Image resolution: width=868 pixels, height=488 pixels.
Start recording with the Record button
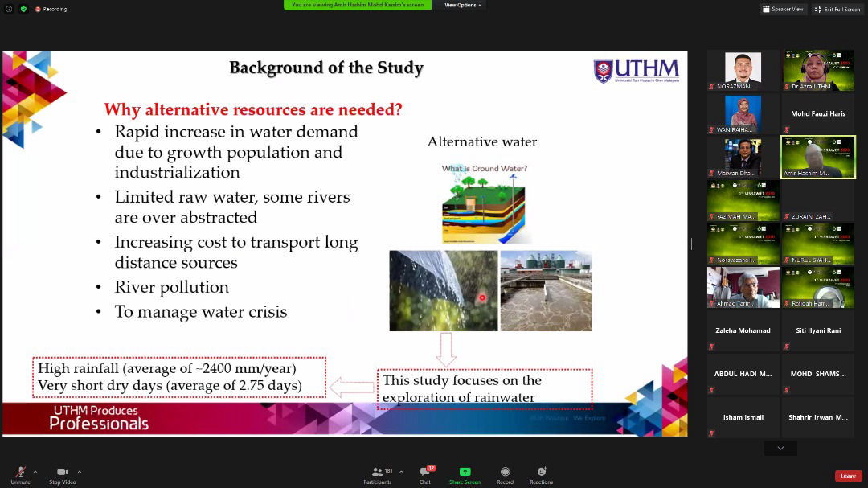[x=505, y=474]
